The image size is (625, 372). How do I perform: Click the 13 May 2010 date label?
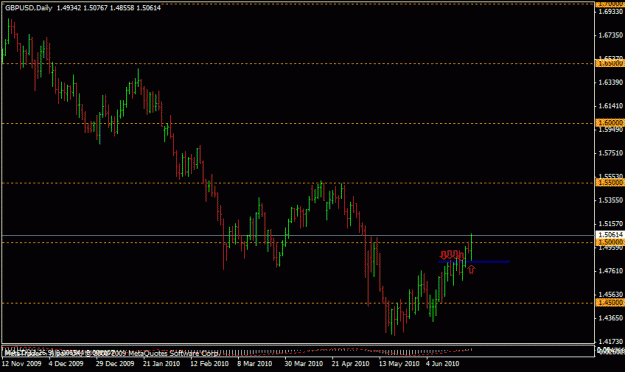(x=399, y=364)
